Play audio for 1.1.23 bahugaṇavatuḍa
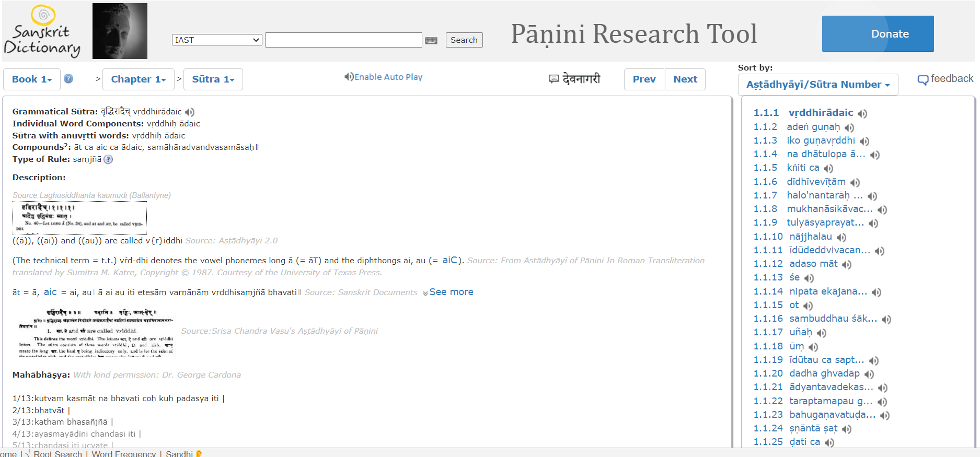 coord(885,415)
